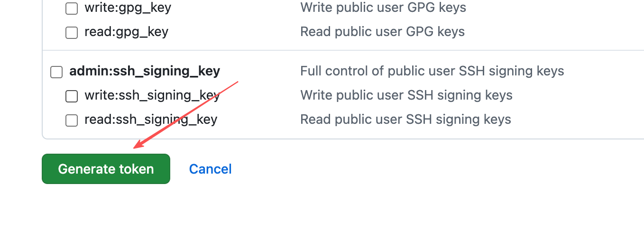Click the write:gpg_key scope label
Viewport: 644px width, 240px height.
pos(128,8)
